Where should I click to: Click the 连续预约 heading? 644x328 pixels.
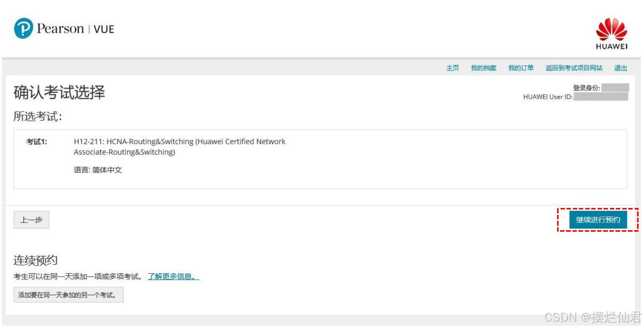coord(36,261)
